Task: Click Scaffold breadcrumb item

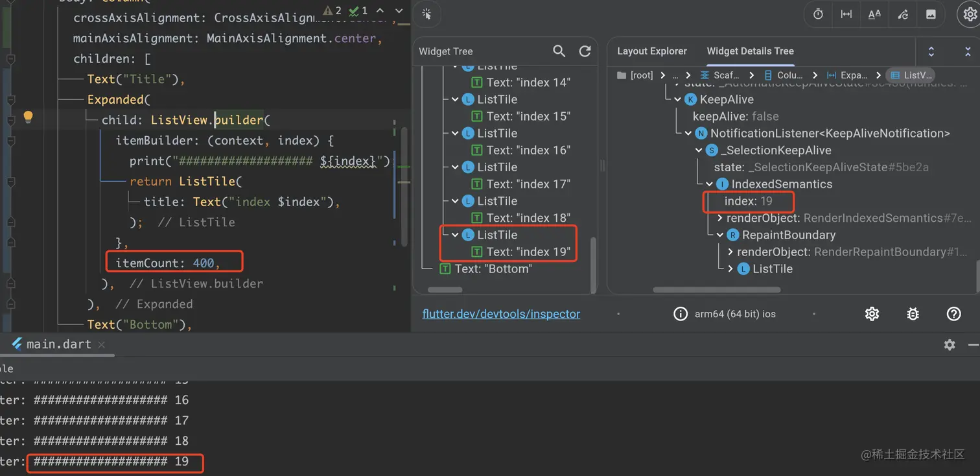Action: (719, 75)
